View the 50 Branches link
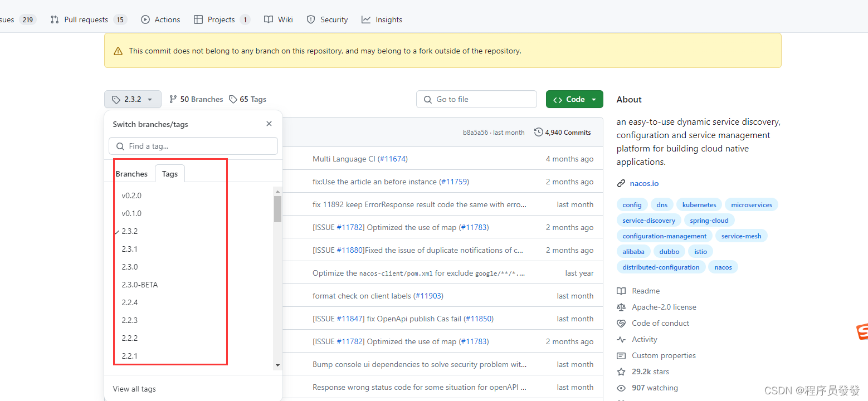Image resolution: width=868 pixels, height=401 pixels. (196, 99)
